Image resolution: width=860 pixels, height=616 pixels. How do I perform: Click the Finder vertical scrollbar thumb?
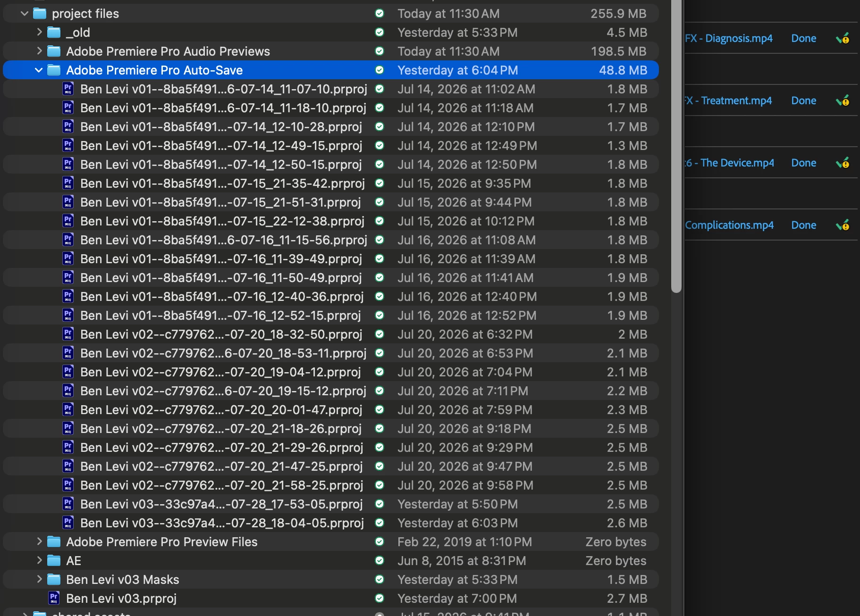coord(676,146)
